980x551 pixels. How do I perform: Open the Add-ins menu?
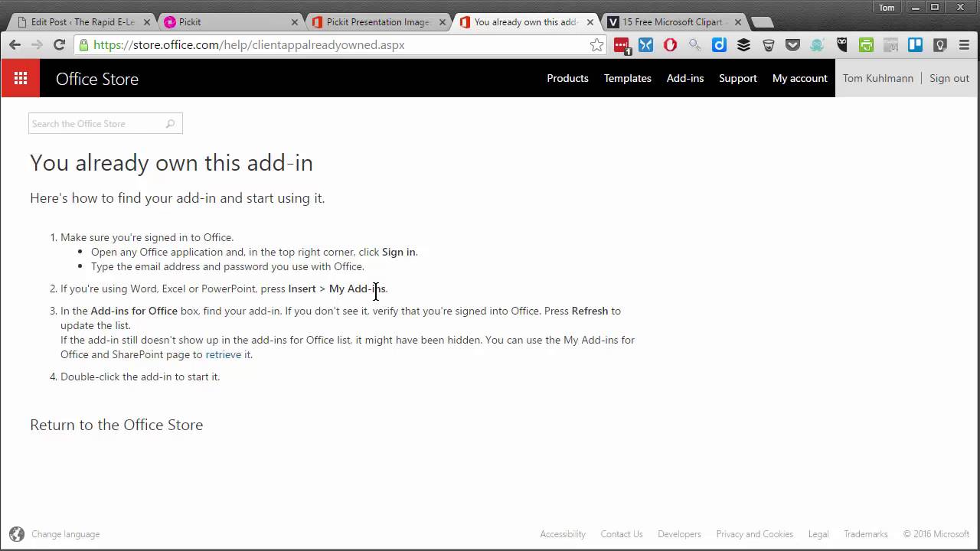tap(685, 78)
